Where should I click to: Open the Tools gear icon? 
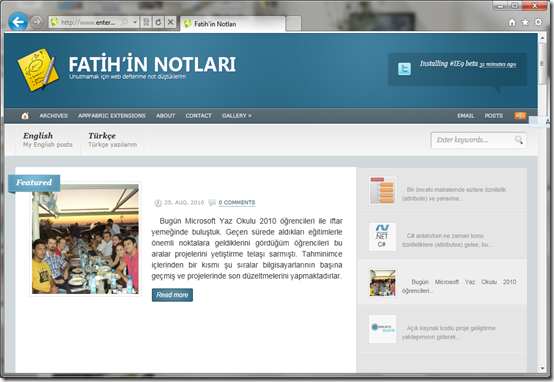pos(538,22)
